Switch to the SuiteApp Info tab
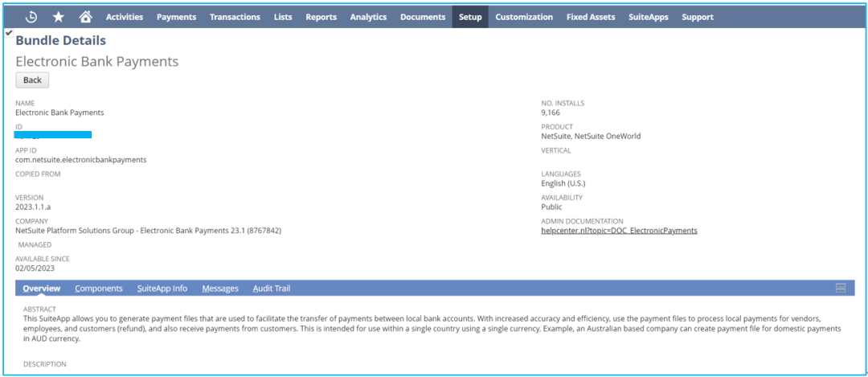Image resolution: width=868 pixels, height=377 pixels. click(x=162, y=289)
